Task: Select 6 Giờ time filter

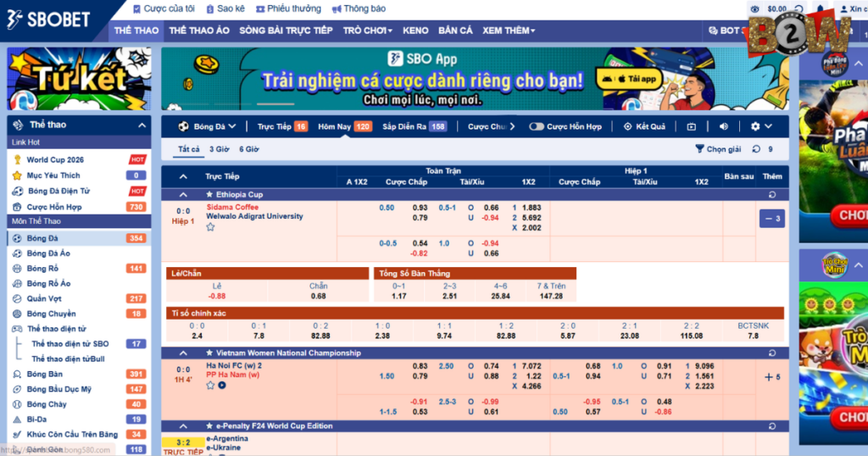Action: [x=249, y=149]
